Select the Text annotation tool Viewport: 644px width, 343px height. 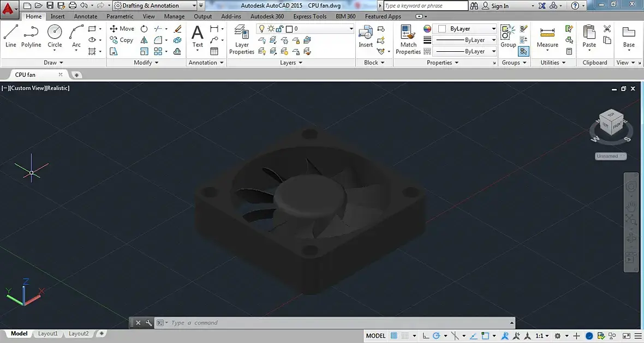[198, 36]
